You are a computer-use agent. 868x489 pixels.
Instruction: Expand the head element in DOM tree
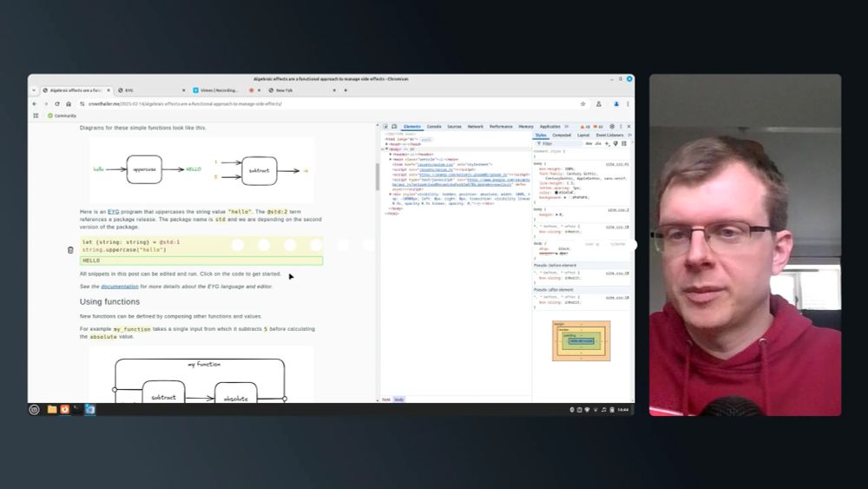(387, 144)
